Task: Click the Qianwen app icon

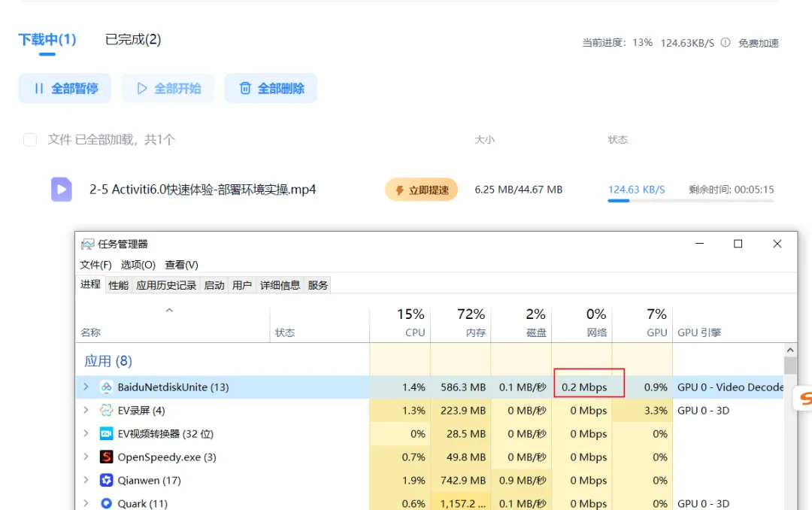Action: (x=106, y=481)
